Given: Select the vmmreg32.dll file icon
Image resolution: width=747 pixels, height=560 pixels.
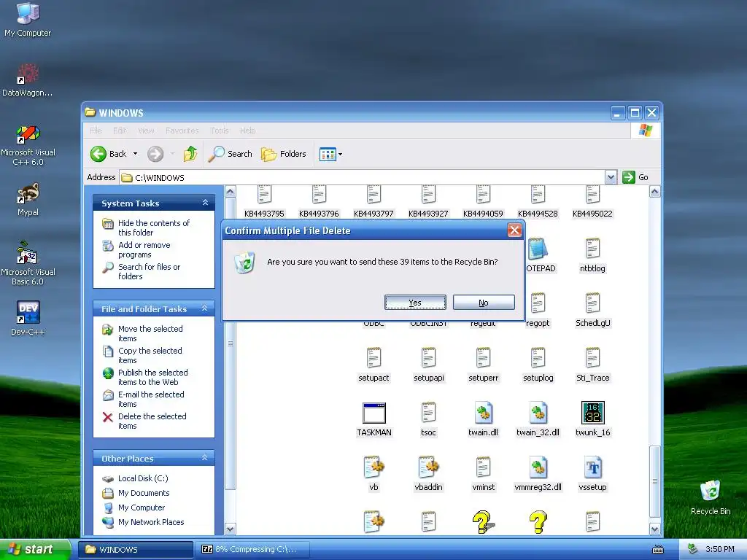Looking at the screenshot, I should pos(538,467).
